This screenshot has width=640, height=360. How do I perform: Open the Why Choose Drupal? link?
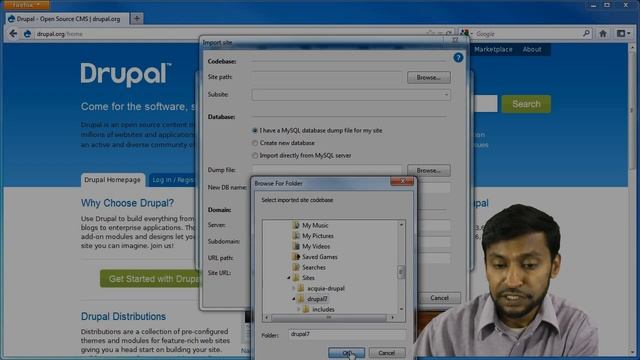point(127,203)
